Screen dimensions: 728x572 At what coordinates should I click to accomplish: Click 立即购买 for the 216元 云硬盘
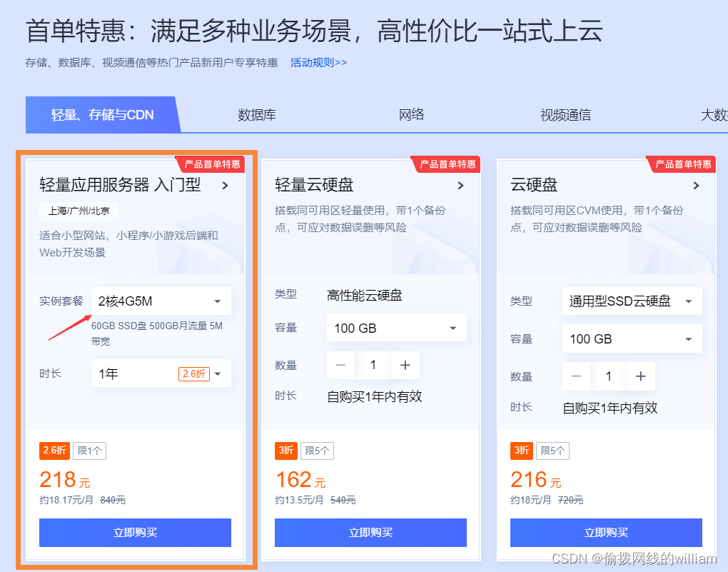pos(606,533)
